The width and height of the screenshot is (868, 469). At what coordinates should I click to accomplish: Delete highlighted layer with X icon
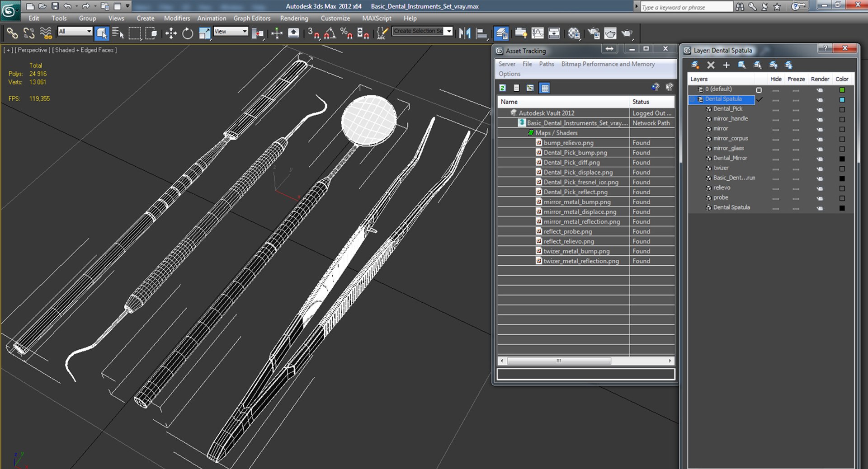(x=711, y=65)
